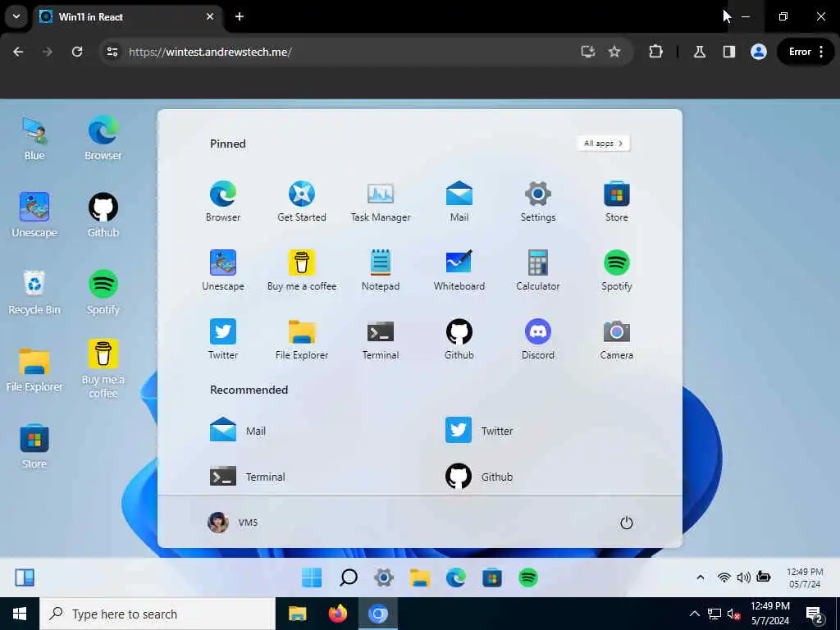
Task: Open Edge browser on Win11 taskbar
Action: point(456,577)
